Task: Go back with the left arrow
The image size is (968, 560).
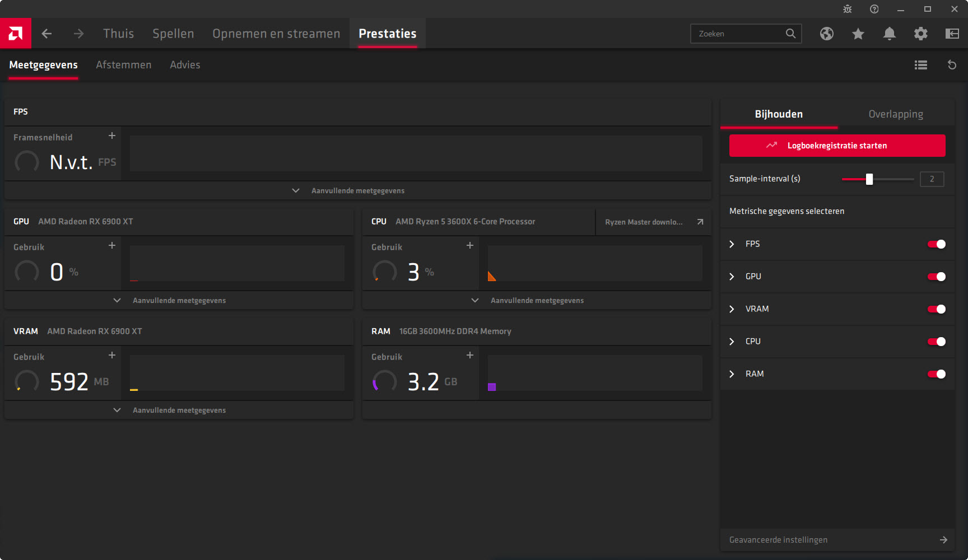Action: (46, 34)
